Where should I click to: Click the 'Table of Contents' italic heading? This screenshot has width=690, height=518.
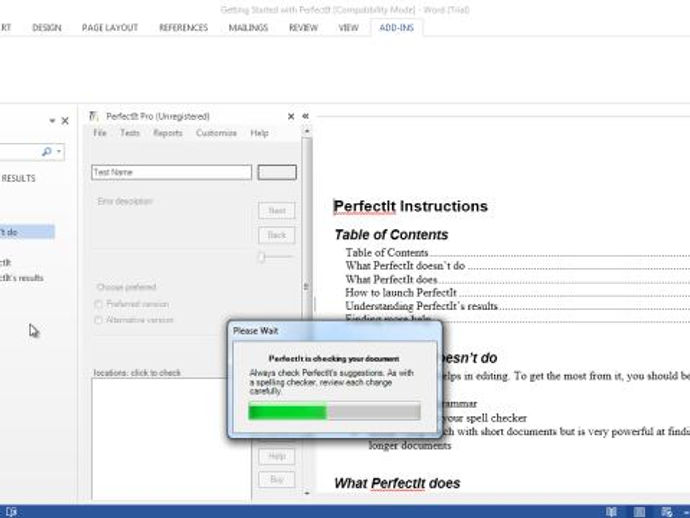[391, 235]
